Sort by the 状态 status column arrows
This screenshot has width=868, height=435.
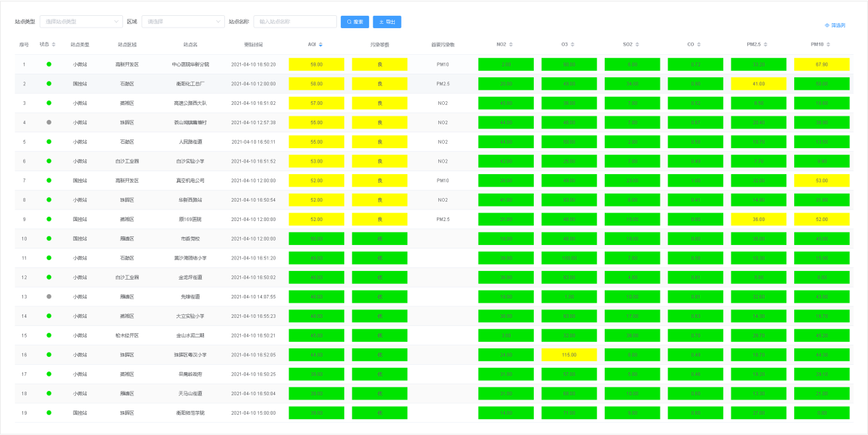(x=54, y=45)
